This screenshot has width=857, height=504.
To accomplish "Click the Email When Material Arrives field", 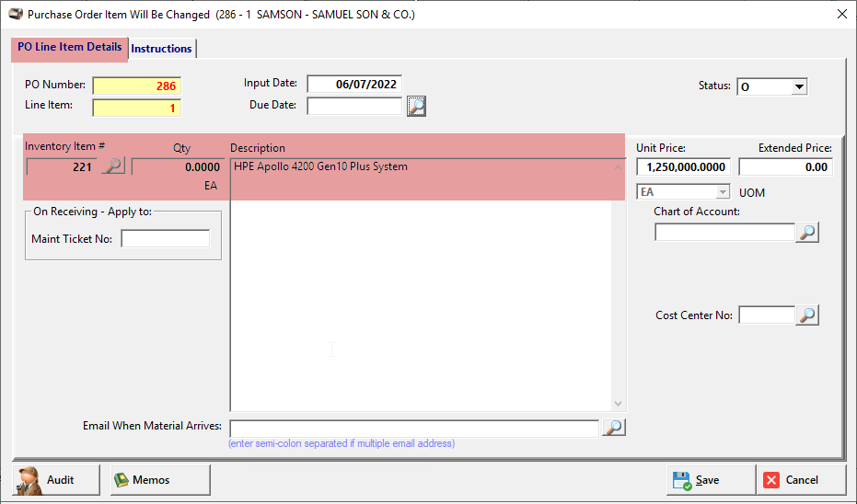I will tap(414, 428).
